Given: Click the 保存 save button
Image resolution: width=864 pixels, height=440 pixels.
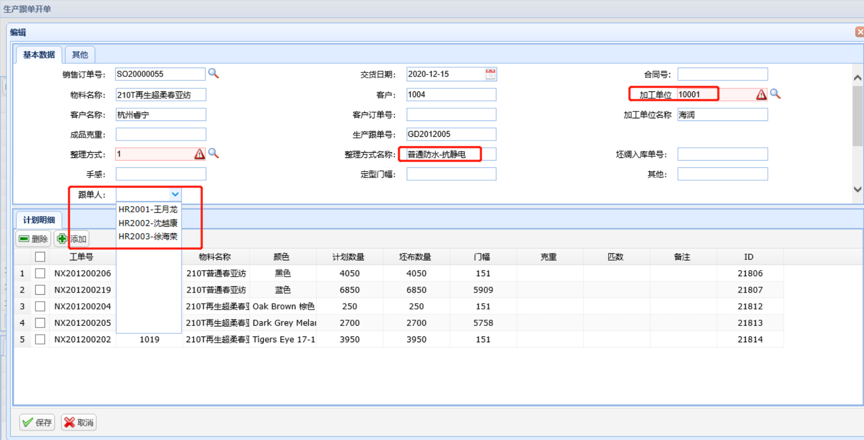Looking at the screenshot, I should (x=37, y=423).
